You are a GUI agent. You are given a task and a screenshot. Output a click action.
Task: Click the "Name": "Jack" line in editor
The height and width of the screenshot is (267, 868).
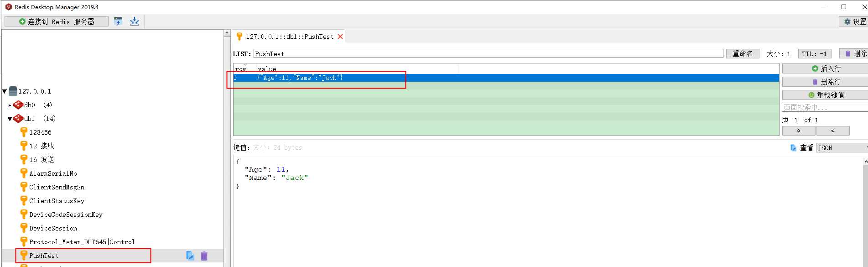(276, 178)
